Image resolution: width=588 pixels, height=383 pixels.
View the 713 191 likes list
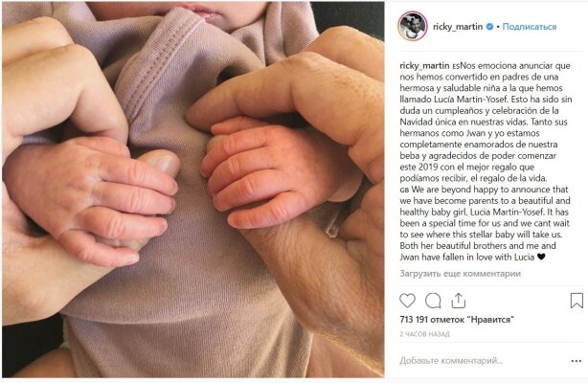[457, 320]
